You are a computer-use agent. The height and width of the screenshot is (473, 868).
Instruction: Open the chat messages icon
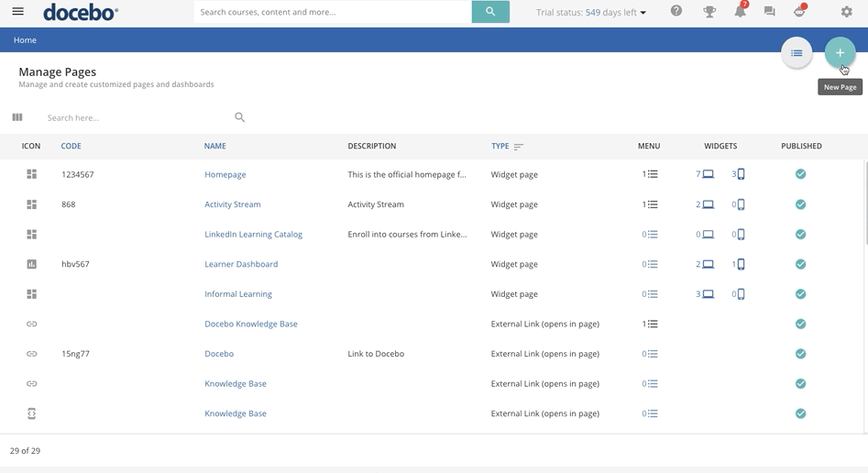pos(769,12)
